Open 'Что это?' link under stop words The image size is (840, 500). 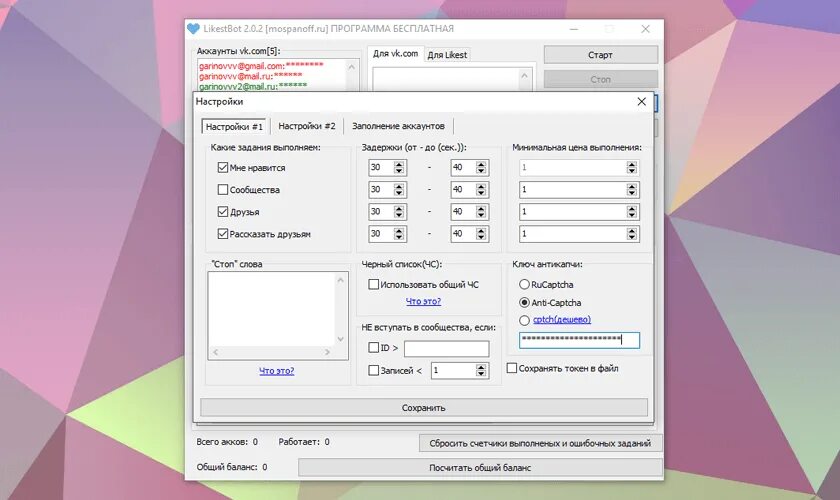click(x=276, y=370)
